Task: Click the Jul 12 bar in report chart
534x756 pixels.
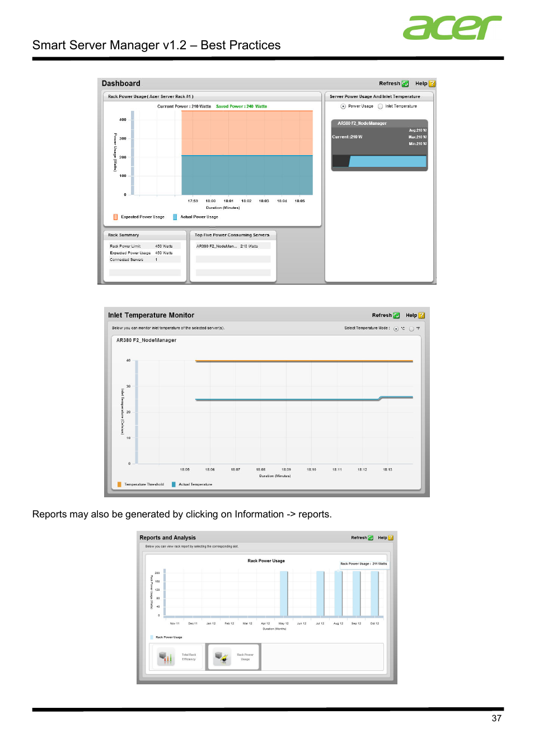Action: coord(320,594)
